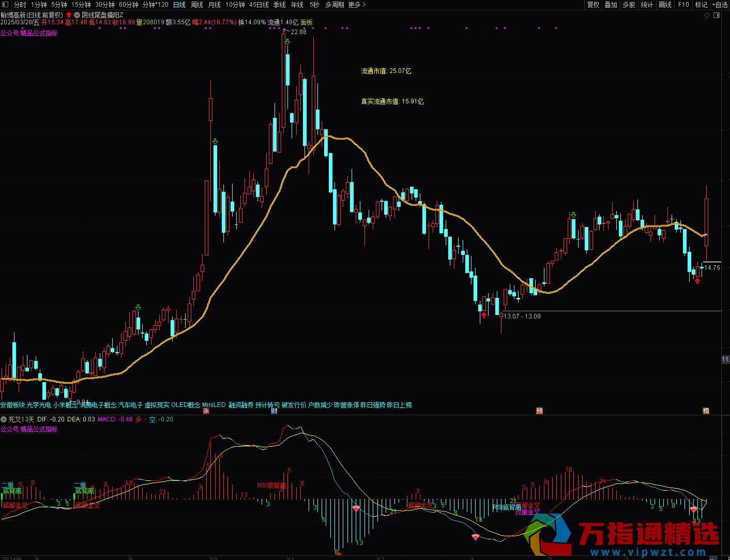The height and width of the screenshot is (560, 730).
Task: Click the panel layout icon at top-left corner
Action: coord(5,5)
